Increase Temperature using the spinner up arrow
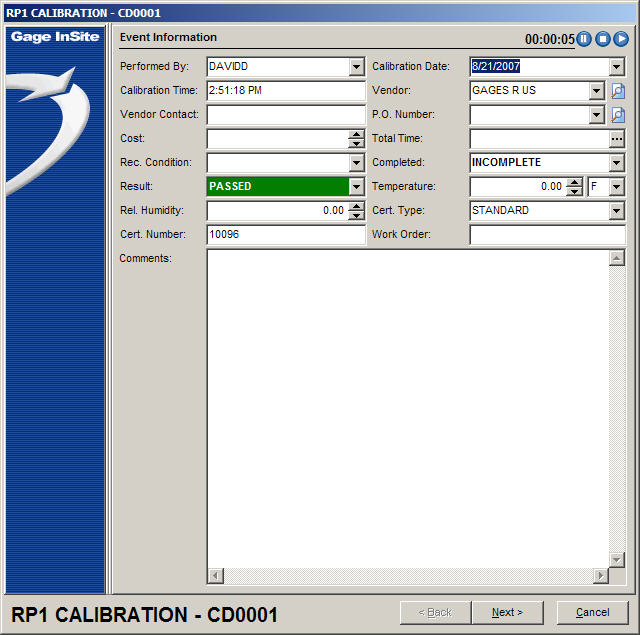Image resolution: width=640 pixels, height=635 pixels. 574,182
